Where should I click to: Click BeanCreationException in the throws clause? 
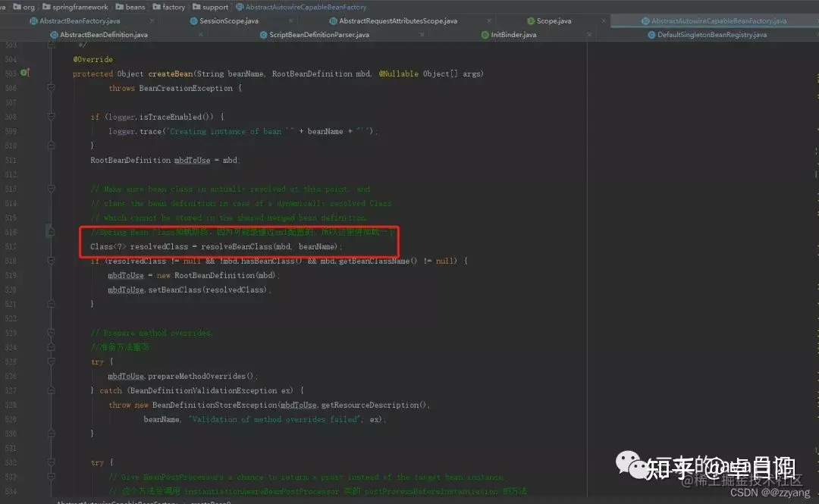[x=186, y=88]
